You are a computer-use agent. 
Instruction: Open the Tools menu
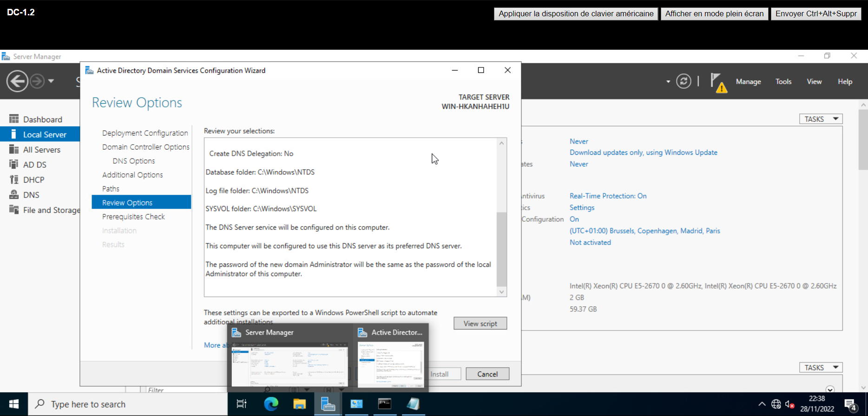click(x=783, y=81)
